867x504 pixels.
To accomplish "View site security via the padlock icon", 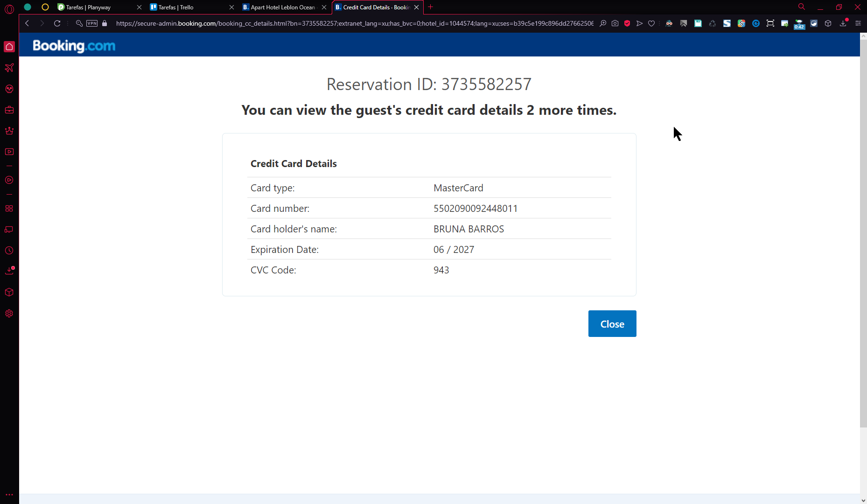I will click(105, 23).
